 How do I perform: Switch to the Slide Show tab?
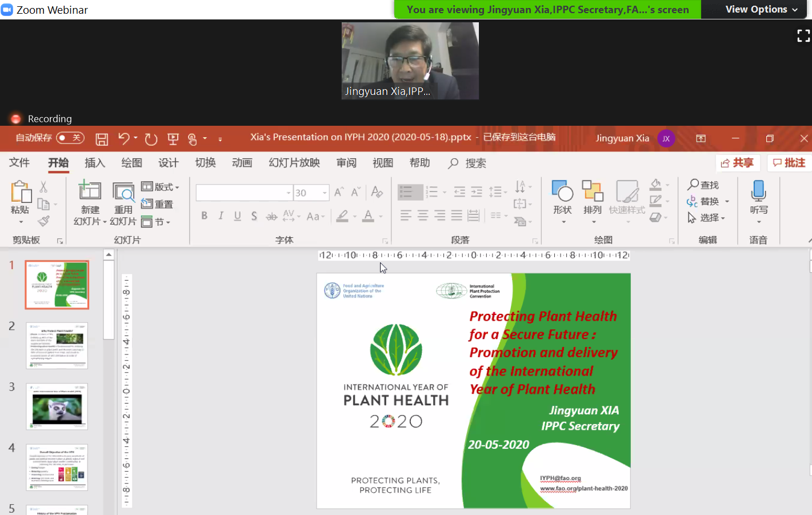[294, 163]
